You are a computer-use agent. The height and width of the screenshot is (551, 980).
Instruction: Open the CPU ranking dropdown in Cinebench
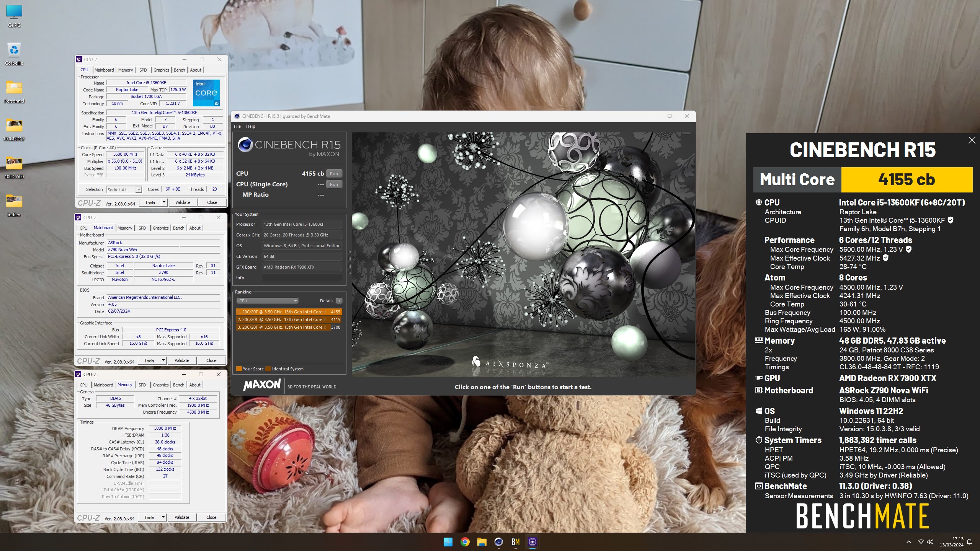tap(267, 301)
